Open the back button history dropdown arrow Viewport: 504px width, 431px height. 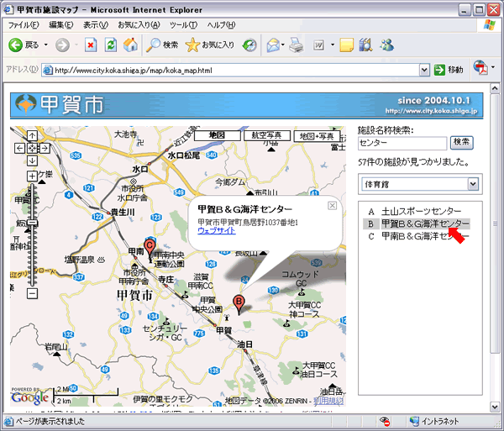pyautogui.click(x=46, y=45)
